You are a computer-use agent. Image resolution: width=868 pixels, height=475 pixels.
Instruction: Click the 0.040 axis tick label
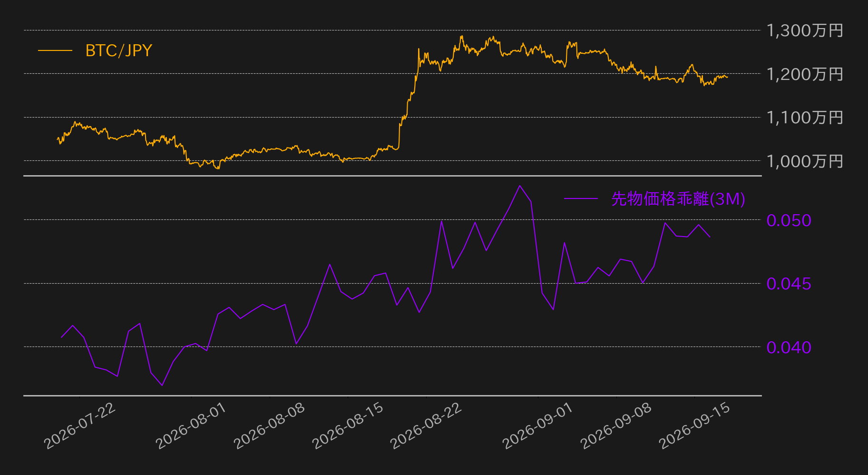[x=789, y=347]
